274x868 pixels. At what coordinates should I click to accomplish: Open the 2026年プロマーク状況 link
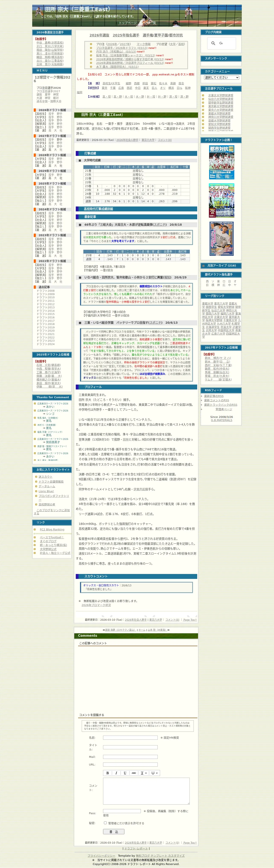96,605
